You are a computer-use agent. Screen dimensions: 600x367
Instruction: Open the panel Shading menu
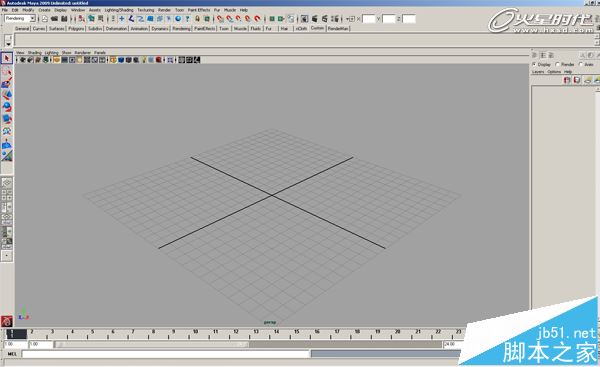coord(34,52)
